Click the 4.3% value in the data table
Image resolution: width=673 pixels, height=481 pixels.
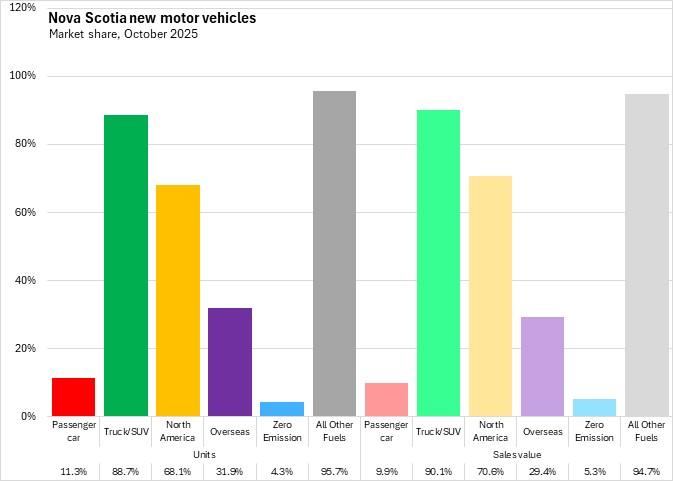click(282, 470)
